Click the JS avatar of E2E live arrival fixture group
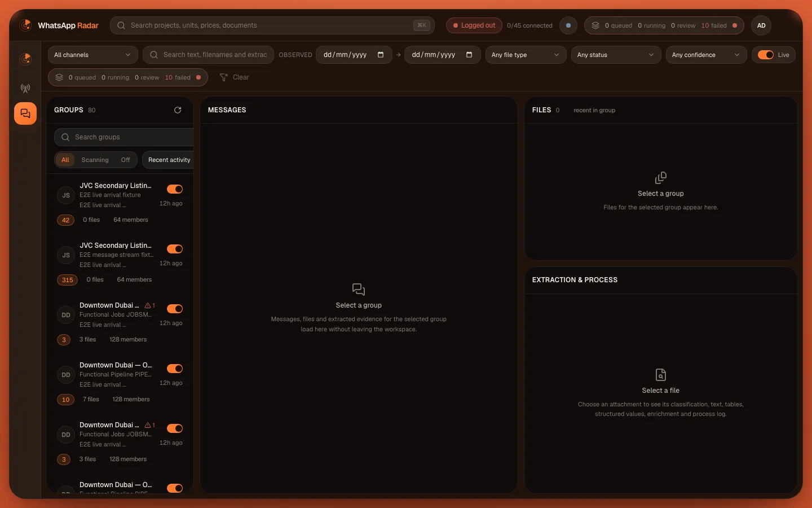This screenshot has height=508, width=812. [x=66, y=195]
